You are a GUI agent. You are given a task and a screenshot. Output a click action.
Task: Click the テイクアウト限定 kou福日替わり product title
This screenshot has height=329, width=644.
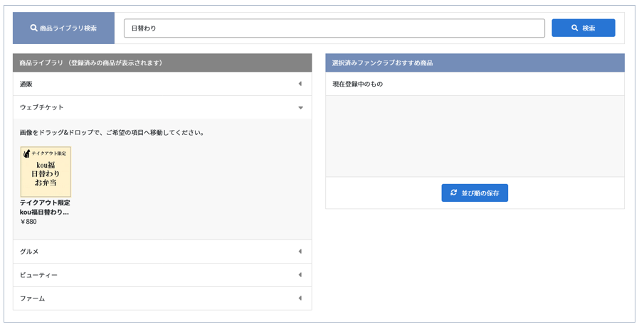45,207
